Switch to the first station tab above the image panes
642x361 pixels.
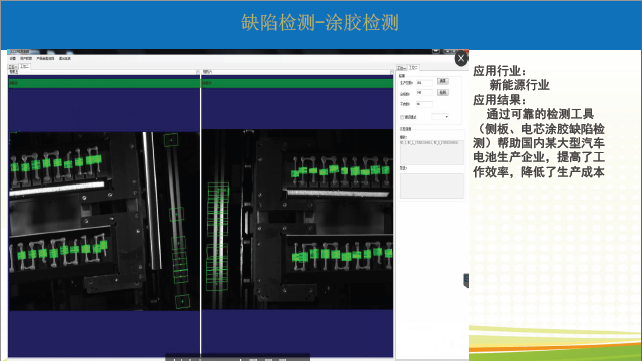13,66
